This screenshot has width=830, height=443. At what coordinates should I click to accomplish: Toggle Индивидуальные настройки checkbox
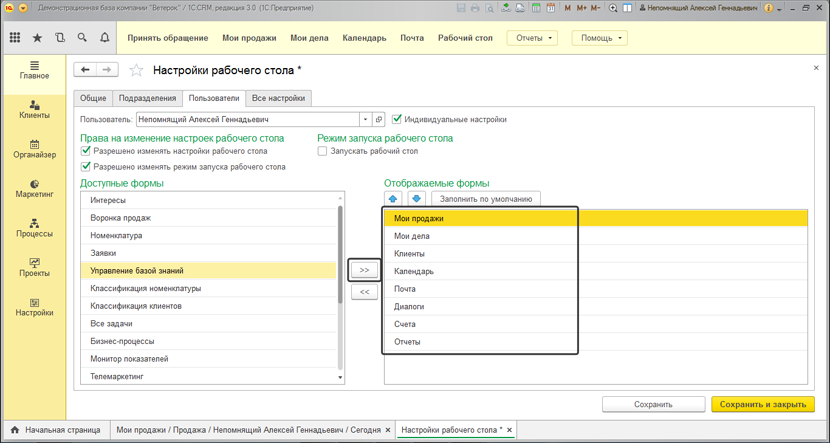tap(398, 119)
